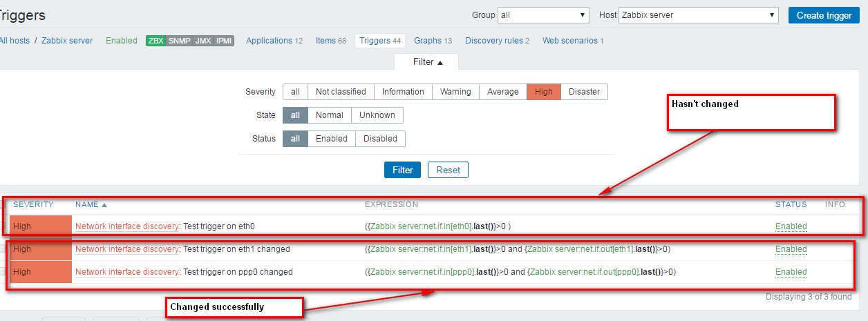Open the All hosts breadcrumb link
This screenshot has height=321, width=868.
(x=15, y=41)
